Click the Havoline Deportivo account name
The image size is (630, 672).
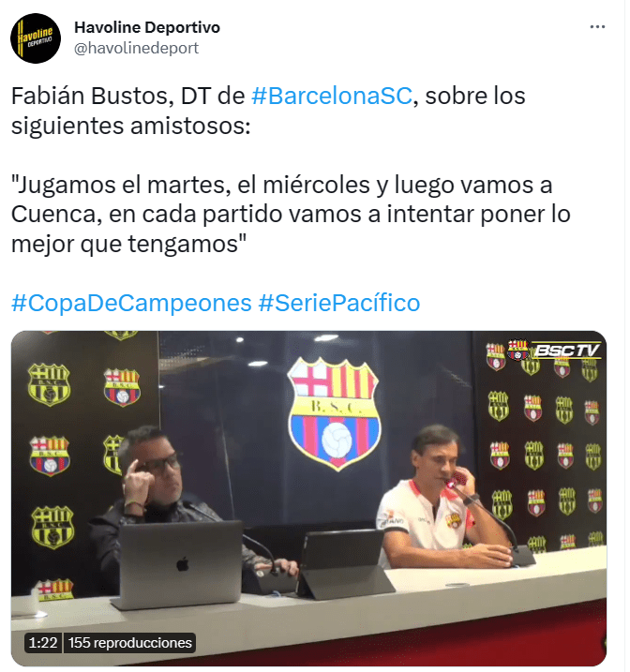(x=148, y=27)
